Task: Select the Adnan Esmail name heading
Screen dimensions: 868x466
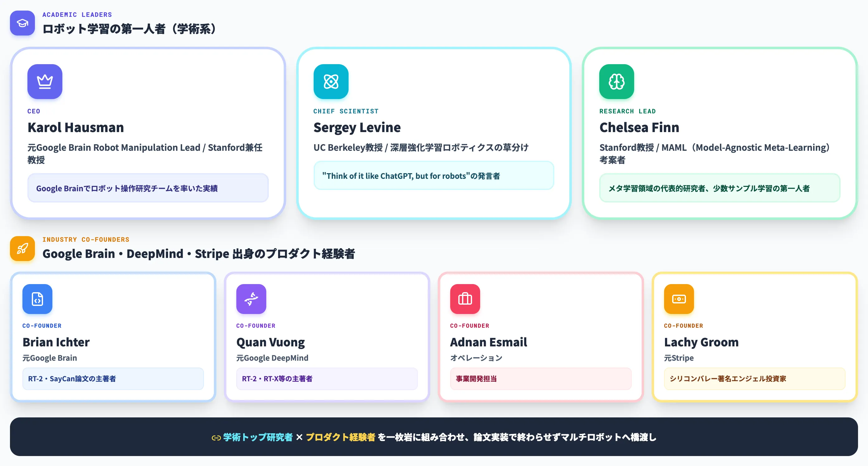Action: [489, 342]
